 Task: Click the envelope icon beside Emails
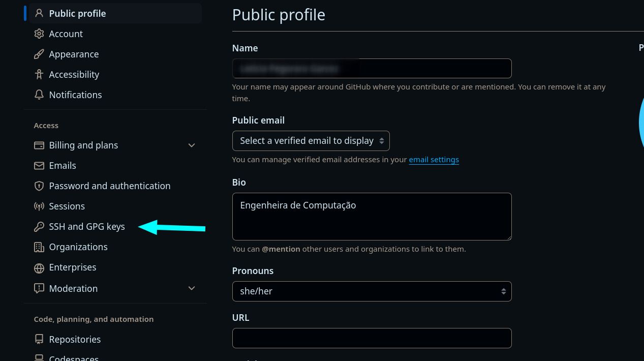pos(39,166)
